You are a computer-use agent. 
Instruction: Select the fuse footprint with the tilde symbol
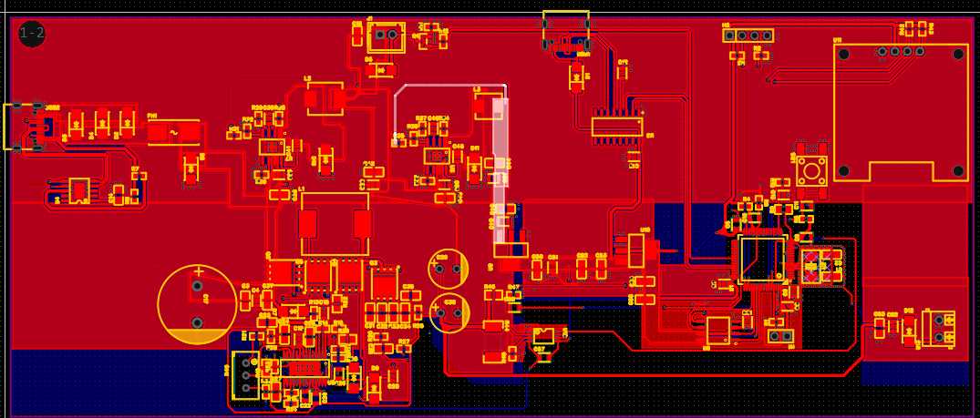coord(173,133)
